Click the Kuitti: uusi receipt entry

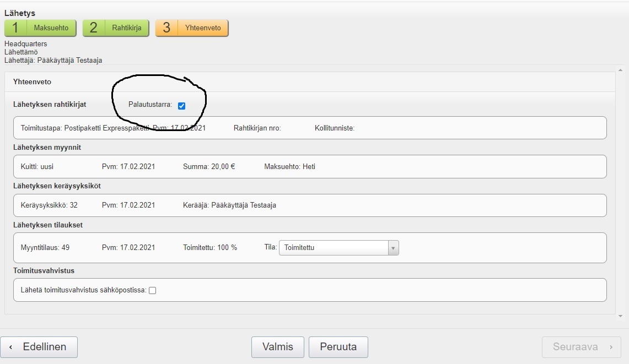(x=37, y=166)
